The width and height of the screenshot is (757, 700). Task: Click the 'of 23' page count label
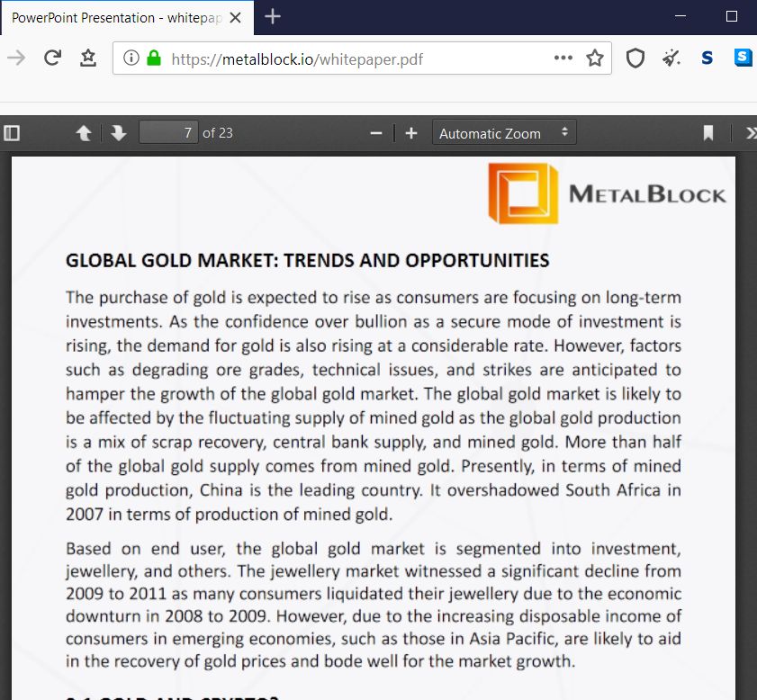218,132
